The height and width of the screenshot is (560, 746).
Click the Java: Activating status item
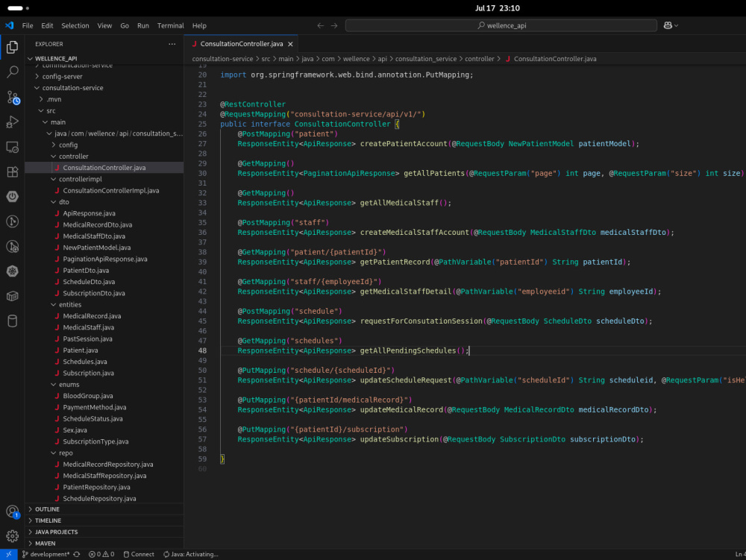point(190,554)
